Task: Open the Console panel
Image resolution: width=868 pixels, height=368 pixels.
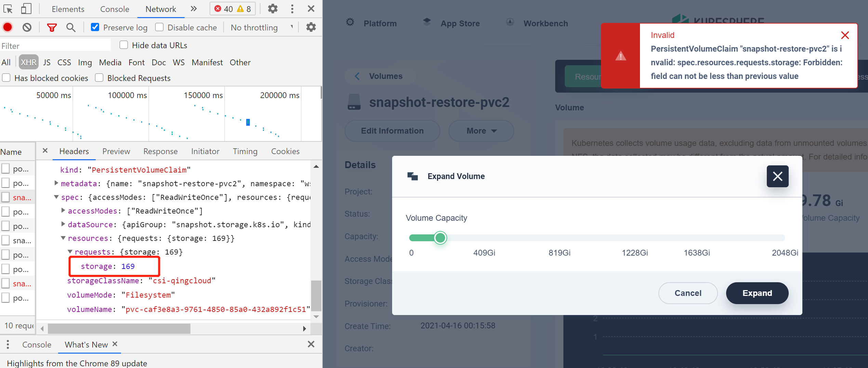Action: click(x=114, y=9)
